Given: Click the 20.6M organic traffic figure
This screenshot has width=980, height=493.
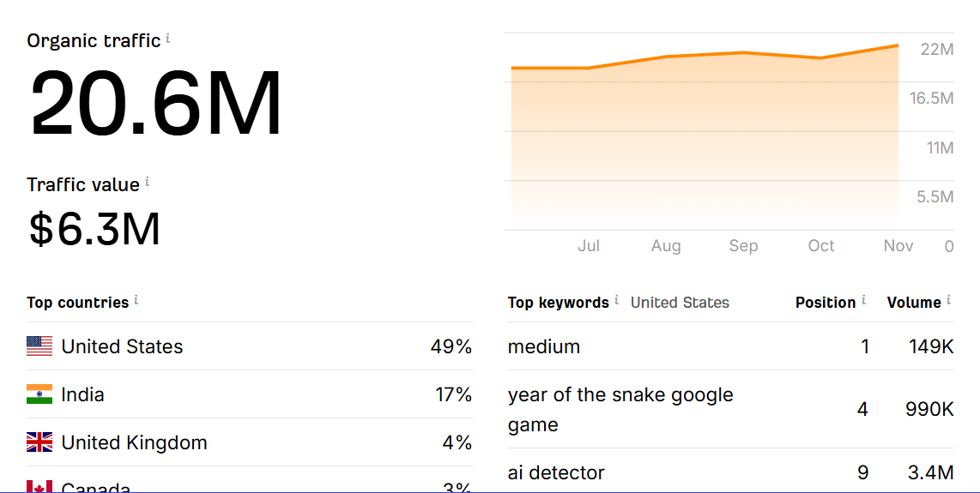Looking at the screenshot, I should [x=156, y=104].
